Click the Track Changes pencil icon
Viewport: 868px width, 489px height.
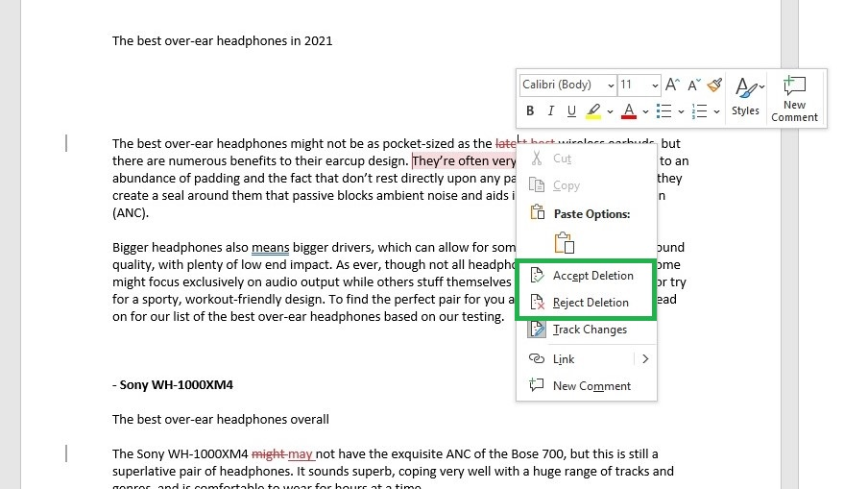(x=537, y=329)
